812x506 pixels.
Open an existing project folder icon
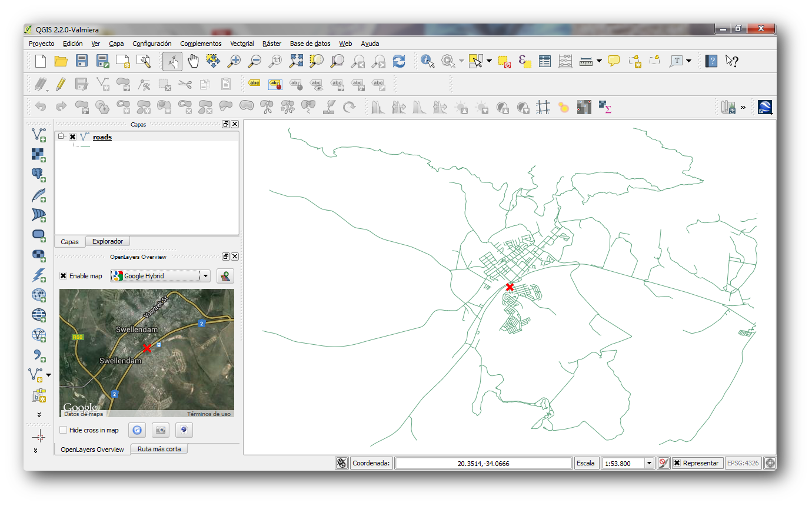[x=61, y=61]
